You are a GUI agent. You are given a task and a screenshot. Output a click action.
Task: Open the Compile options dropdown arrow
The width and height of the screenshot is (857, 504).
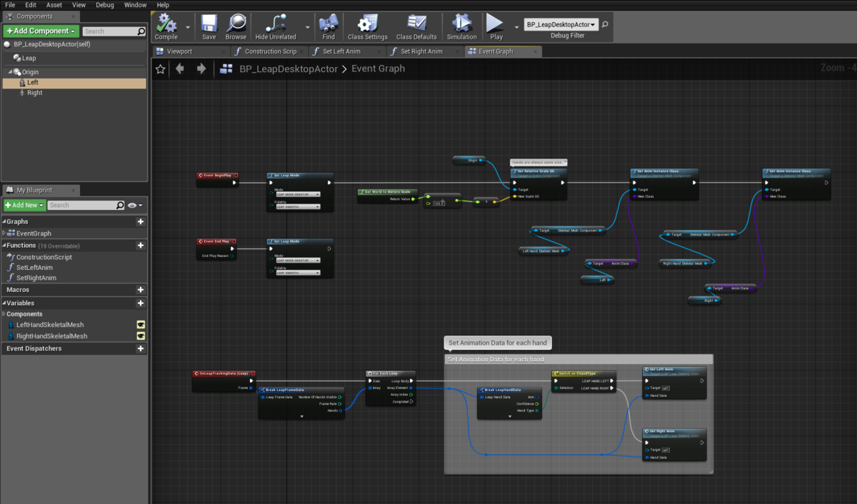click(x=188, y=28)
